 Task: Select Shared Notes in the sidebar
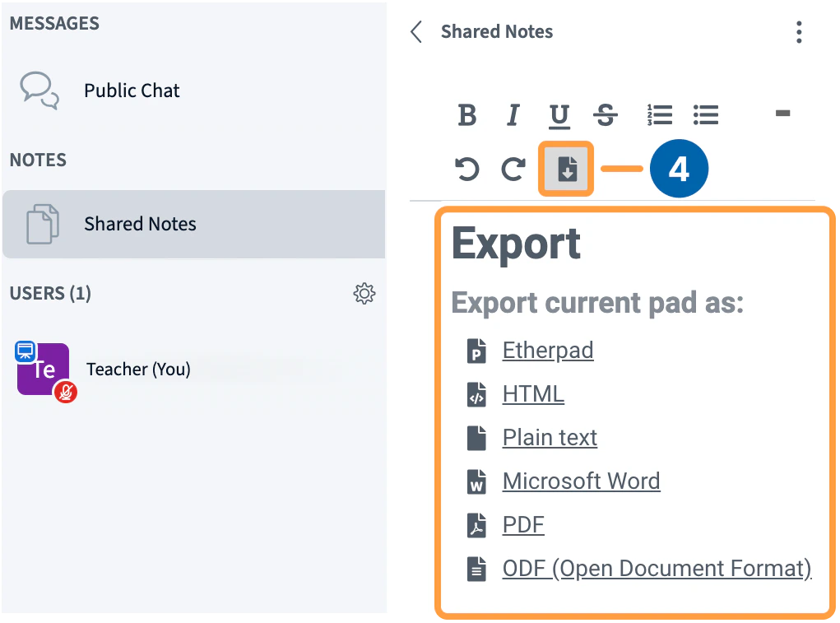click(x=140, y=223)
